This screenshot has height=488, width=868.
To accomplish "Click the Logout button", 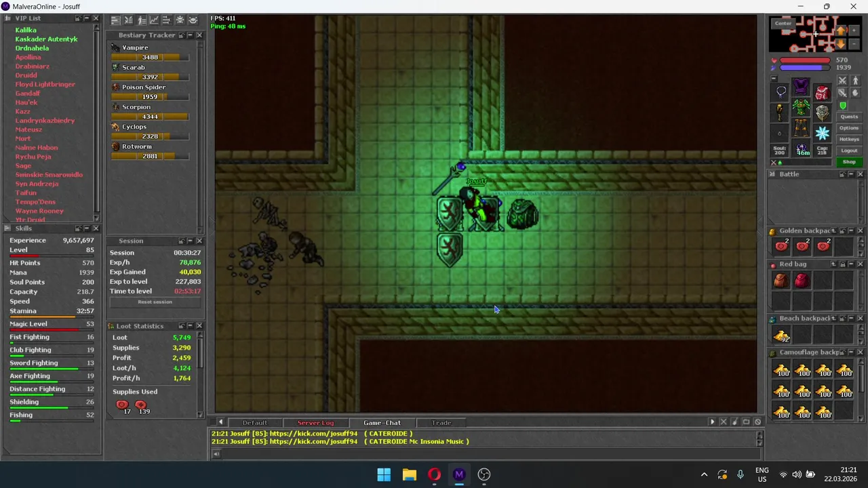I will tap(850, 150).
